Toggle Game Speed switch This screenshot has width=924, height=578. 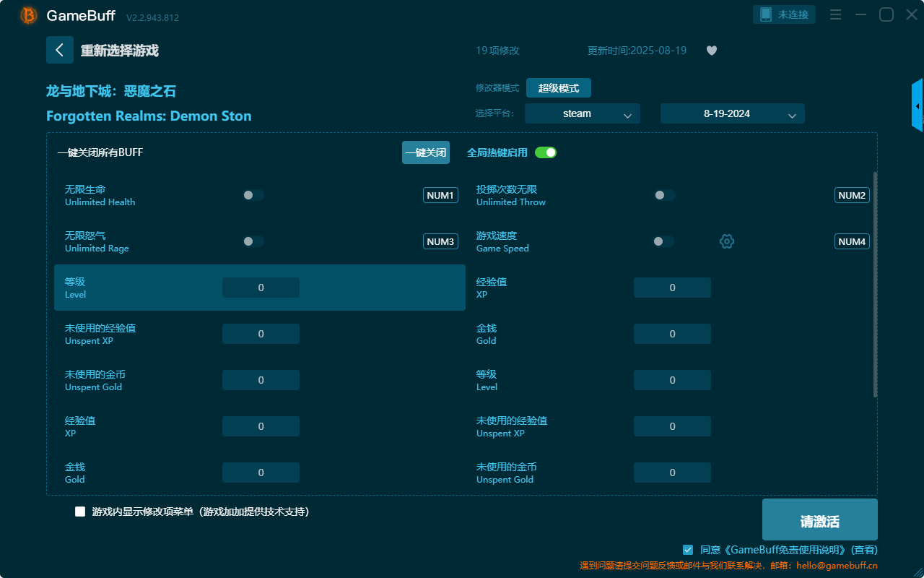(x=663, y=241)
